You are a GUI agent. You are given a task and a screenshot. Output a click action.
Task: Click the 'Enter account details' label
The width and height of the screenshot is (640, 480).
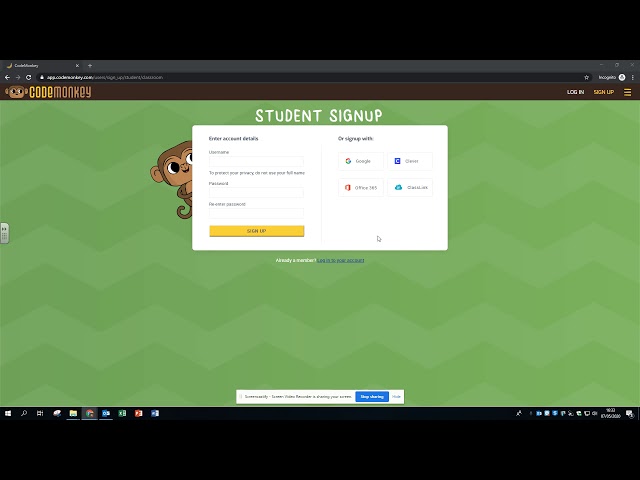[x=233, y=139]
